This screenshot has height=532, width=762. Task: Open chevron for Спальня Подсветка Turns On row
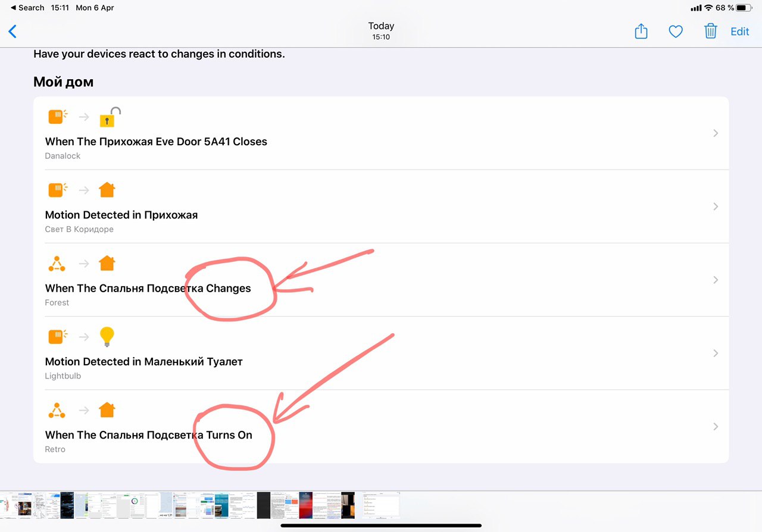click(716, 427)
